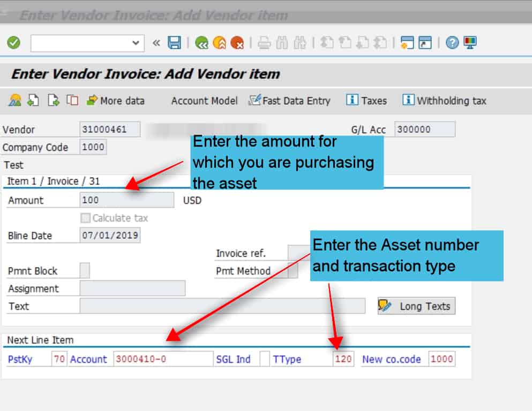Click the Next Line Item header

[x=40, y=340]
